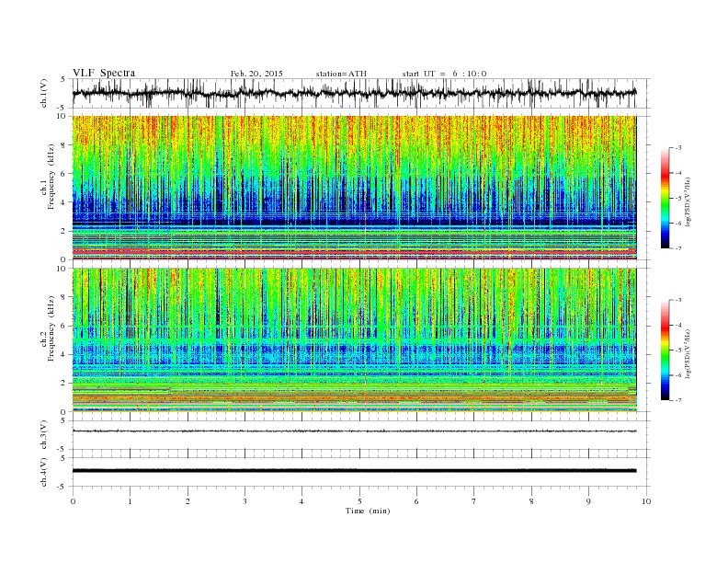Click the "ch.1(V)" axis label at top
The width and height of the screenshot is (728, 563).
click(44, 93)
